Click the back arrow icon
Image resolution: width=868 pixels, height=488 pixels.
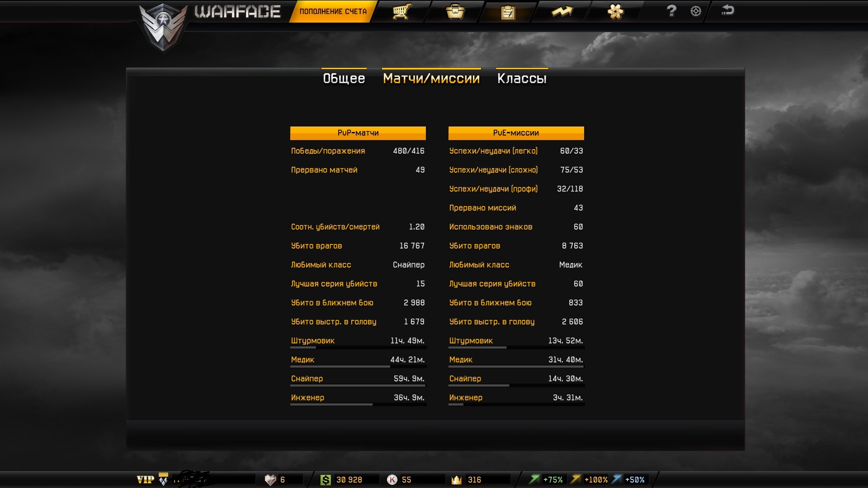(727, 10)
